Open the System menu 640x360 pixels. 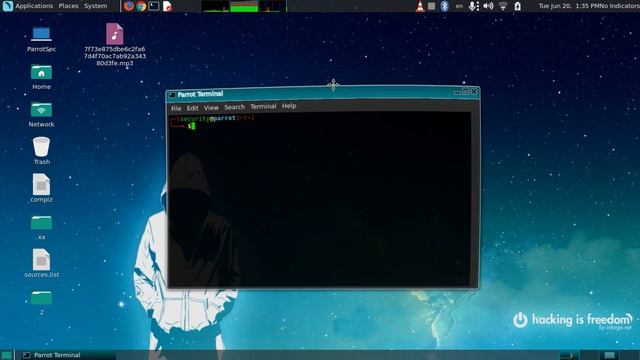96,6
